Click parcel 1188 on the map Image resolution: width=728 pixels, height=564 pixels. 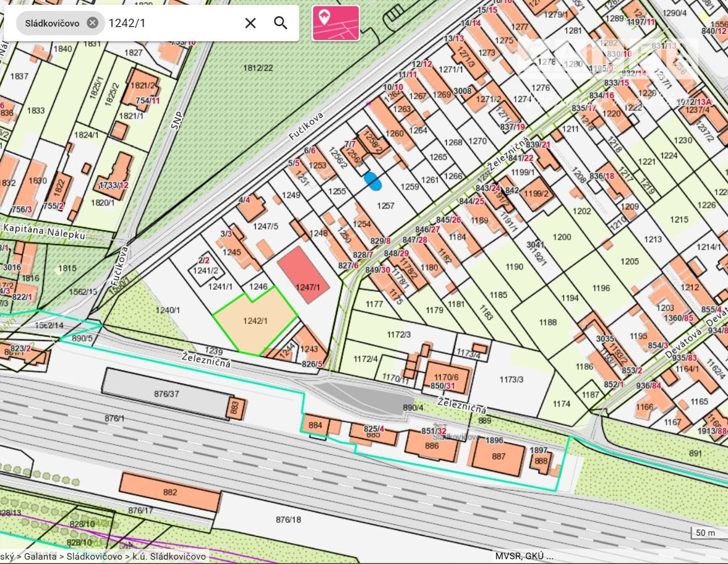(547, 322)
